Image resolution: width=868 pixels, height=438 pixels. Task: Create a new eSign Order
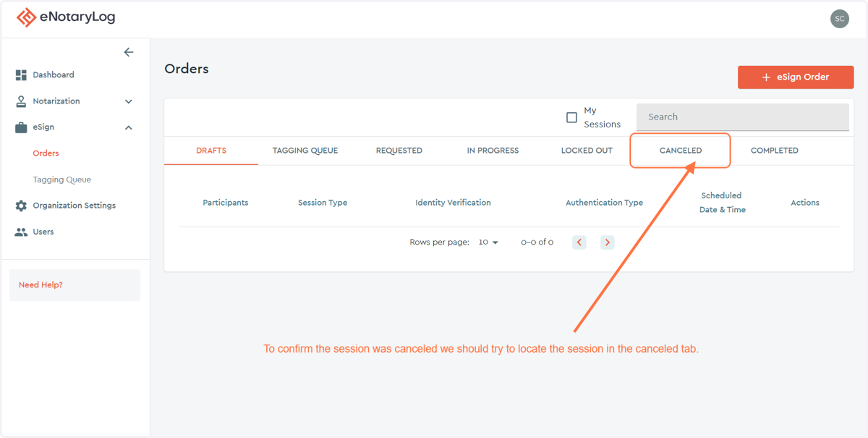tap(796, 77)
